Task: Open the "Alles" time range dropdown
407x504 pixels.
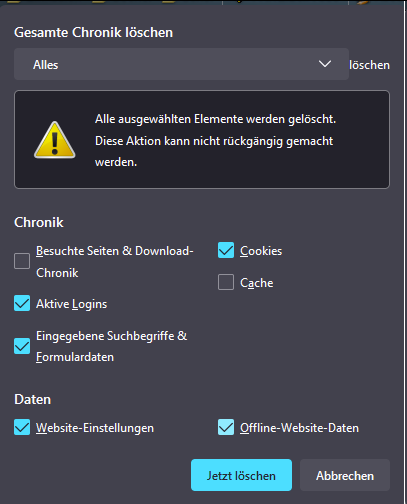Action: coord(181,64)
